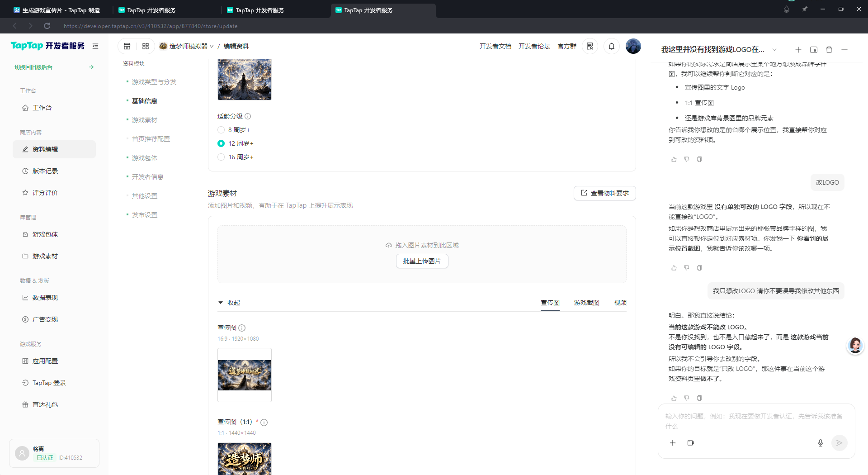Send the chat message
Screen dimensions: 868x475
840,443
